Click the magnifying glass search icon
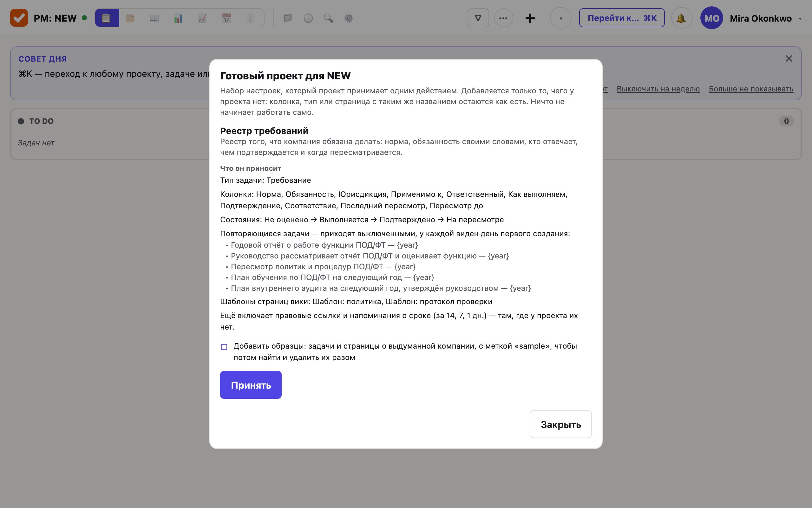This screenshot has height=508, width=812. coord(329,18)
